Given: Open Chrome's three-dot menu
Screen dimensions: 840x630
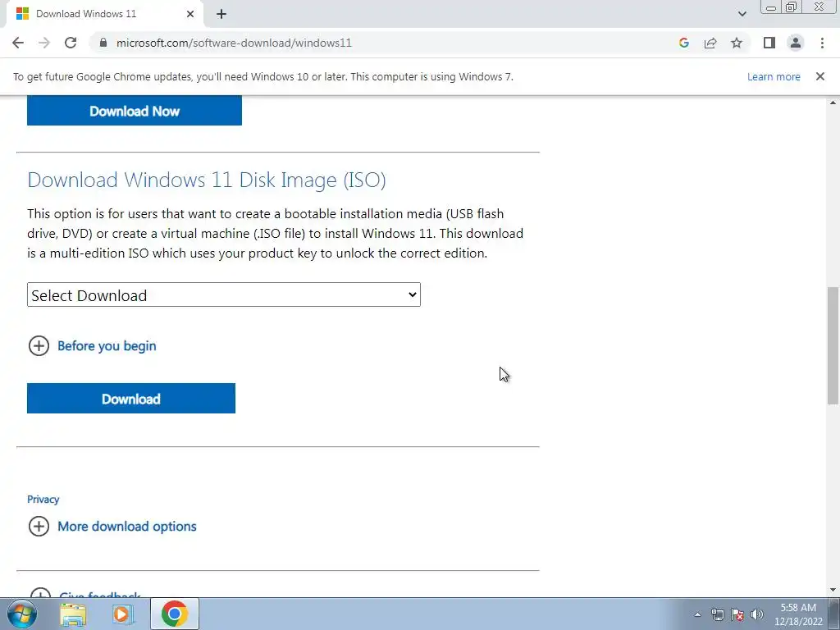Looking at the screenshot, I should point(822,43).
